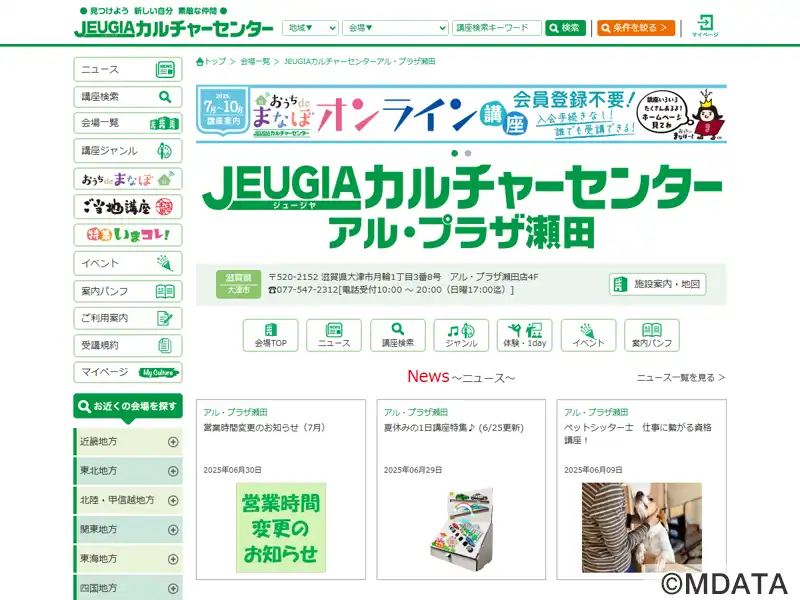Open マイページ My Culture sidebar item
The height and width of the screenshot is (600, 800).
[x=128, y=372]
